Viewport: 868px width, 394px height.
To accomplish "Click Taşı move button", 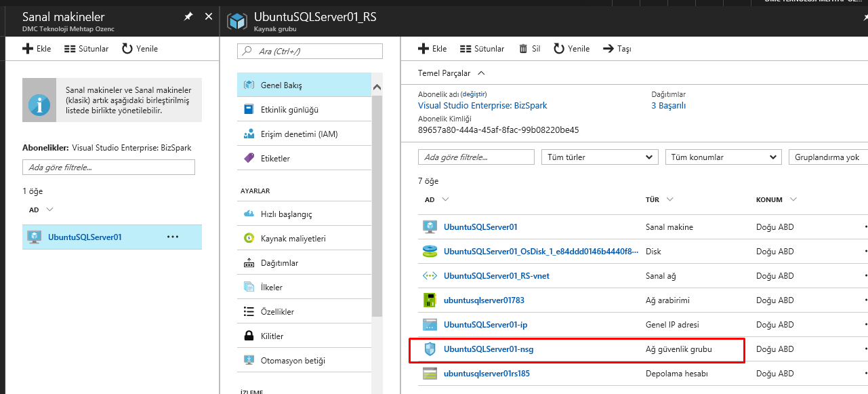I will point(617,49).
